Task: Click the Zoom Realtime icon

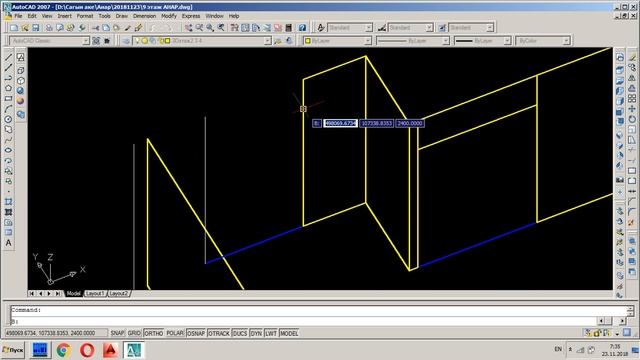Action: pyautogui.click(x=199, y=28)
